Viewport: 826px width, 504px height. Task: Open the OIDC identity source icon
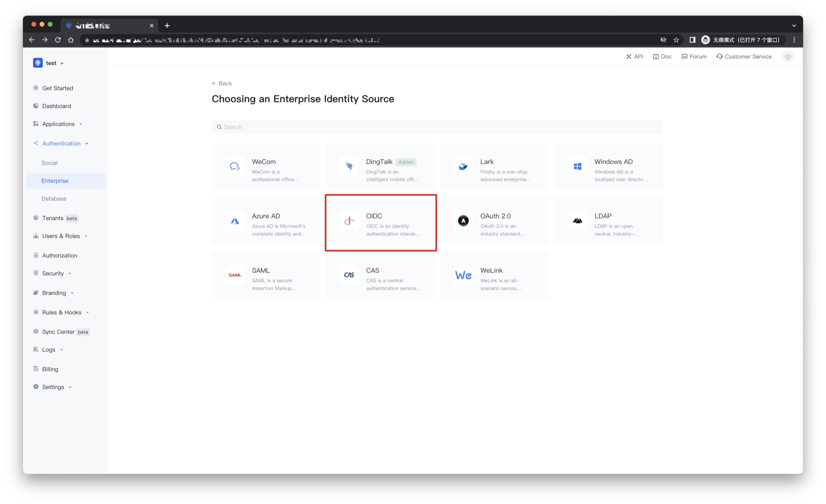(x=349, y=221)
